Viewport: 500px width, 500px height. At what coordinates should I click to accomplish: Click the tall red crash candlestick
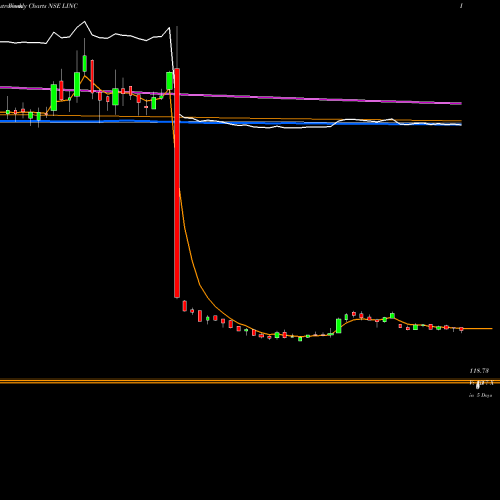[177, 183]
